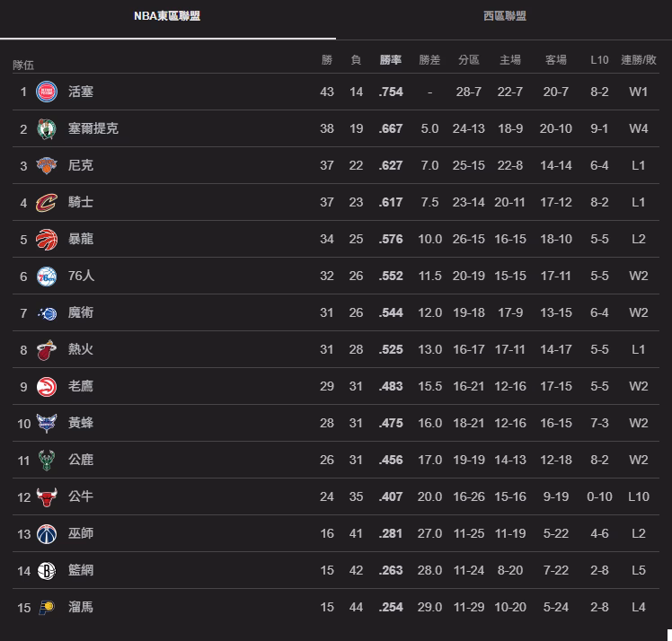
Task: Open the 魔術 team link
Action: [x=81, y=312]
